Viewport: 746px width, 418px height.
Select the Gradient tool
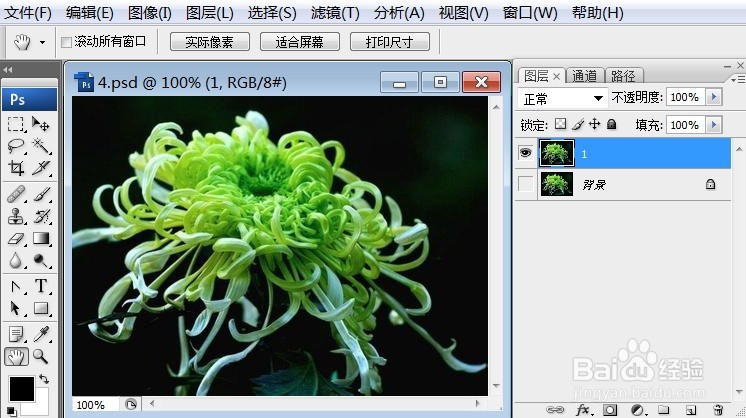pyautogui.click(x=41, y=238)
